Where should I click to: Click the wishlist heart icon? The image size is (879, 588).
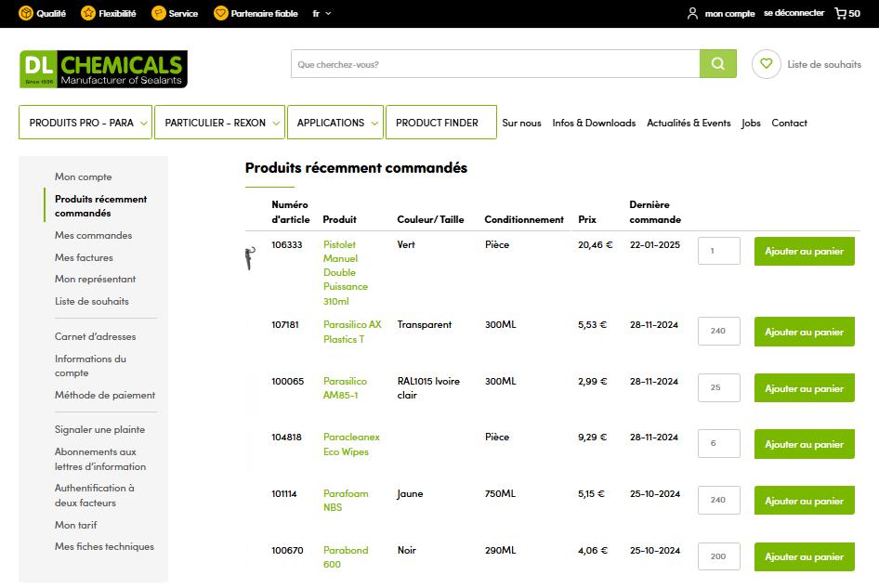click(x=767, y=64)
